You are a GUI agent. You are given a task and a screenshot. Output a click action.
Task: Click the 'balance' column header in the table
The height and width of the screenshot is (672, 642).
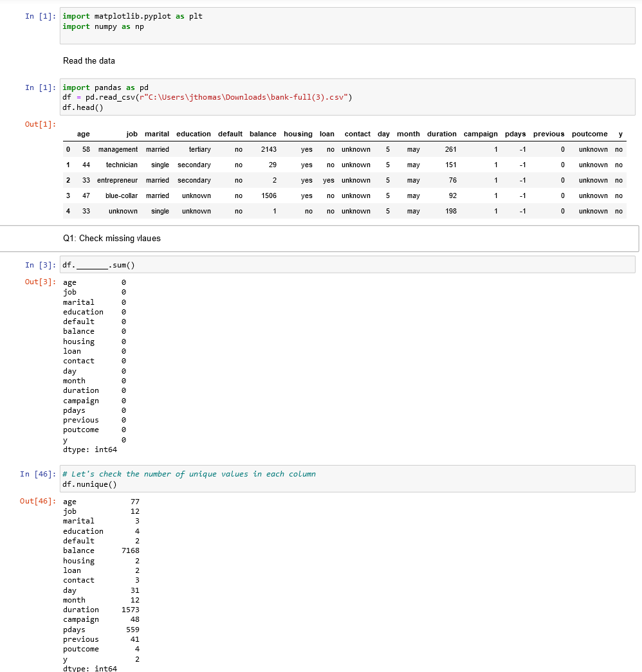tap(262, 134)
